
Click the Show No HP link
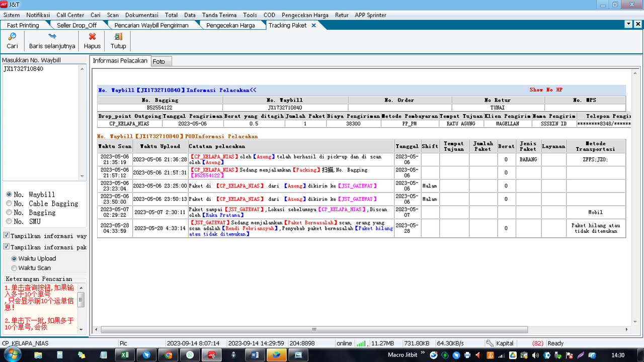click(546, 90)
